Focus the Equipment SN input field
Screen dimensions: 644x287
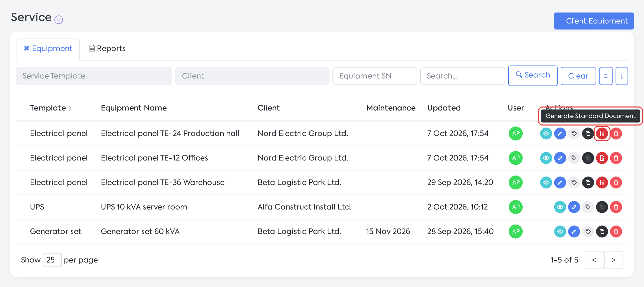[x=374, y=76]
